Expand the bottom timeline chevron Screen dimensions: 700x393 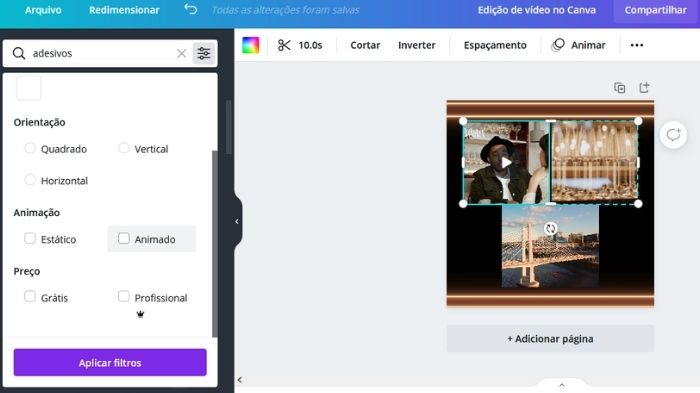point(562,385)
